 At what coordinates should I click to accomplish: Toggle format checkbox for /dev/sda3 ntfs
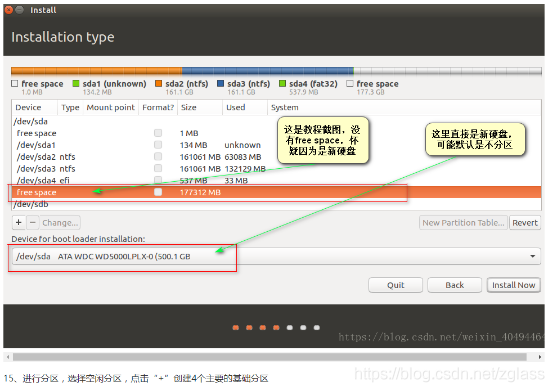(158, 168)
